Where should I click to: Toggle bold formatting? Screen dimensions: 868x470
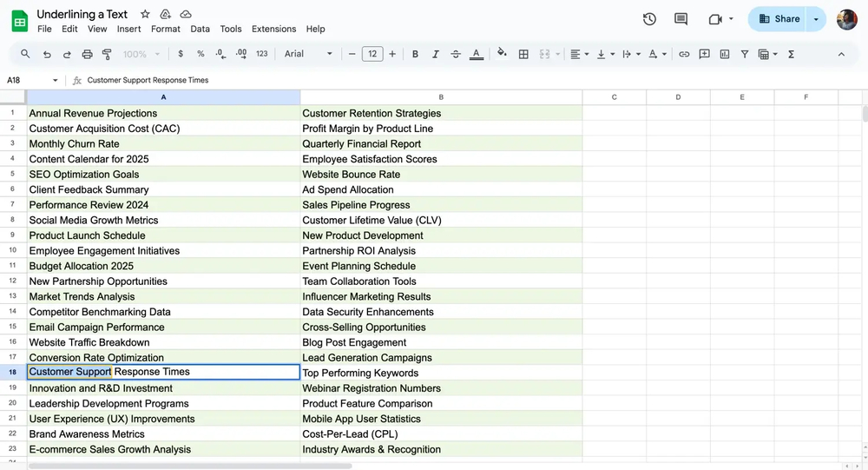415,54
